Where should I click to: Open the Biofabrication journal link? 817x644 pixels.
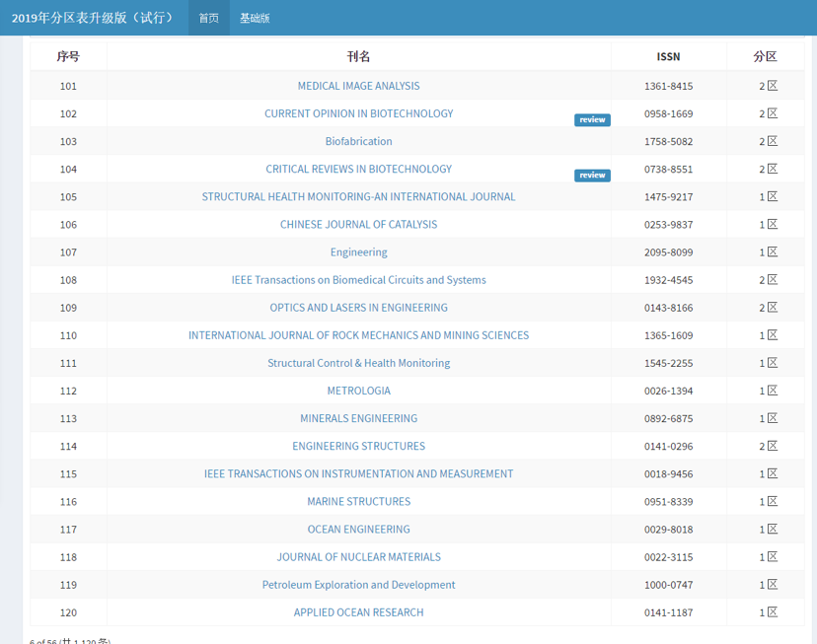358,141
